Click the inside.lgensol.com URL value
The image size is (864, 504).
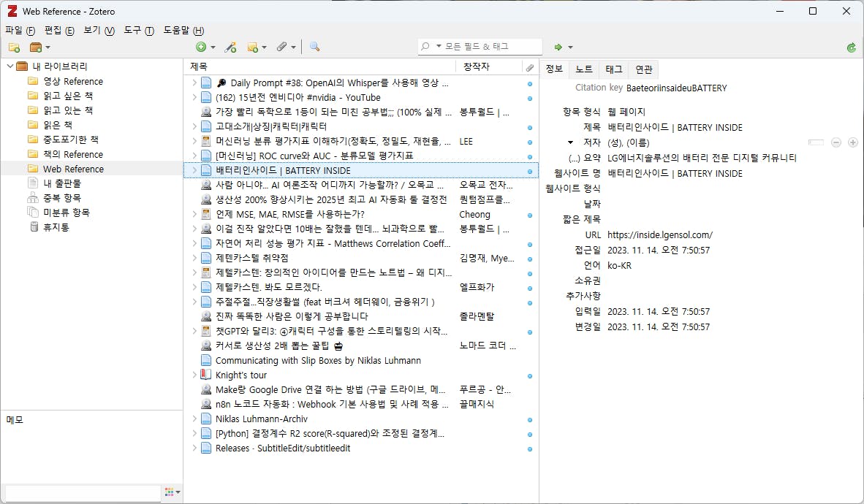tap(659, 235)
